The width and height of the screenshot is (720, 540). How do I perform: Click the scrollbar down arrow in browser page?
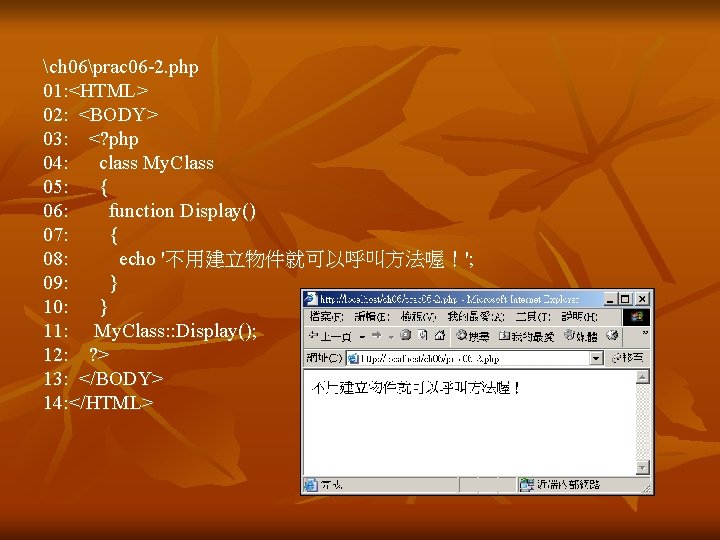642,467
